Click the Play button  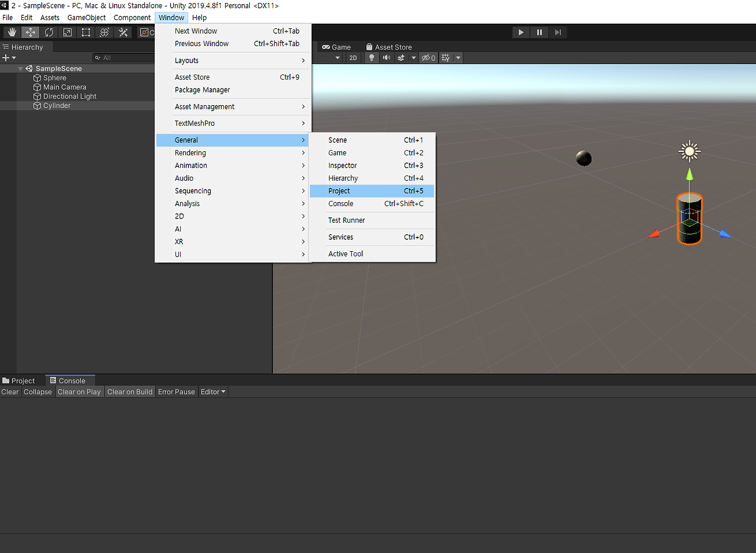click(x=520, y=32)
